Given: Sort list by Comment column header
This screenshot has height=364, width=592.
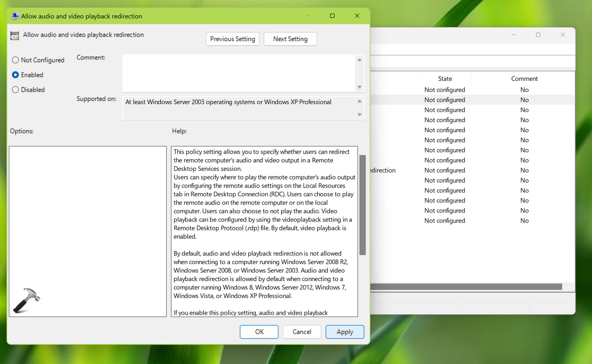Looking at the screenshot, I should click(524, 79).
